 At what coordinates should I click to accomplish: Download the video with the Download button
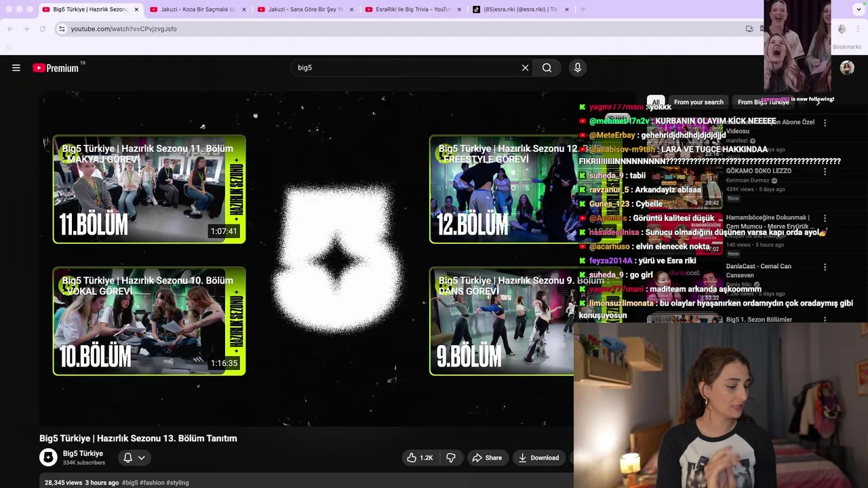(538, 457)
